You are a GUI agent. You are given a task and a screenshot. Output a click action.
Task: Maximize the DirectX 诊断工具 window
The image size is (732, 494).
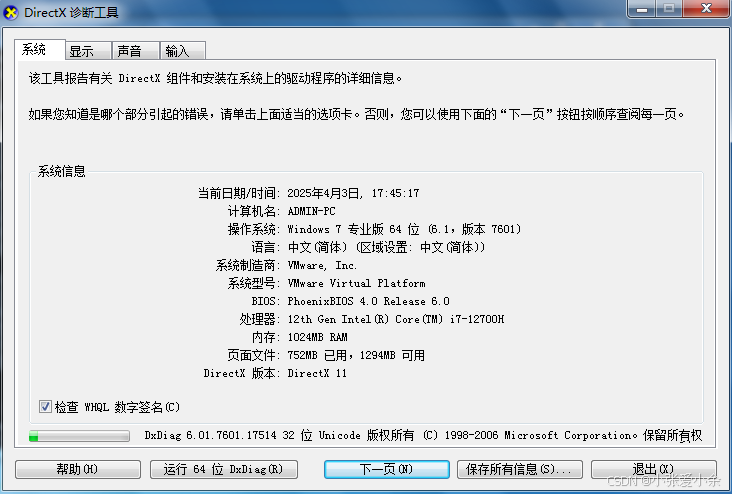(669, 8)
